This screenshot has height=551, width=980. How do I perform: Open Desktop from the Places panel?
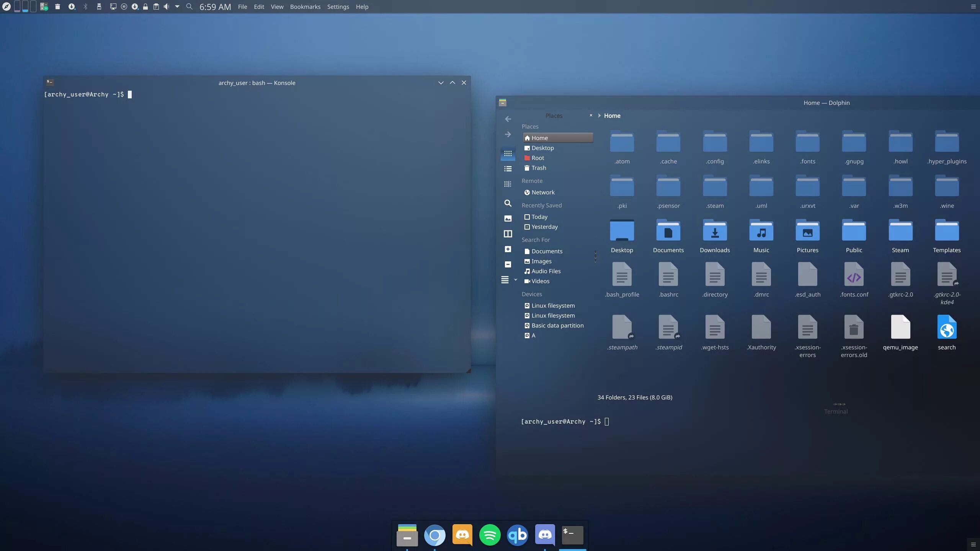[x=558, y=148]
